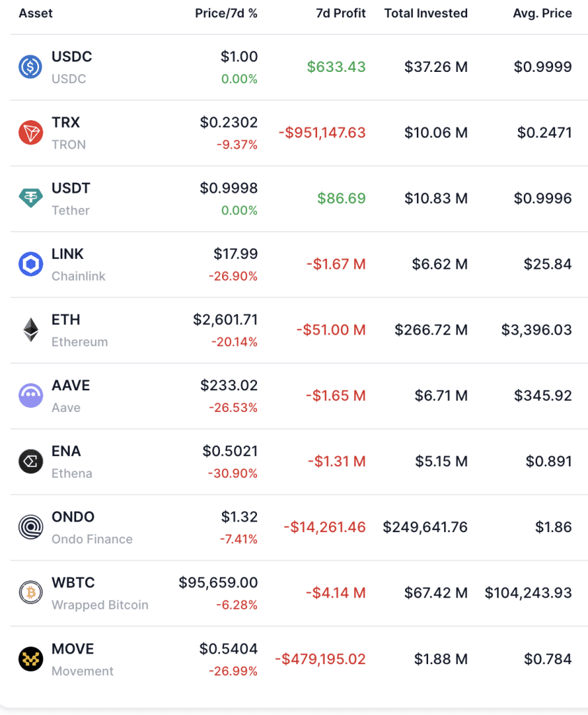The image size is (588, 715).
Task: Click the green Tether diamond icon
Action: [31, 198]
